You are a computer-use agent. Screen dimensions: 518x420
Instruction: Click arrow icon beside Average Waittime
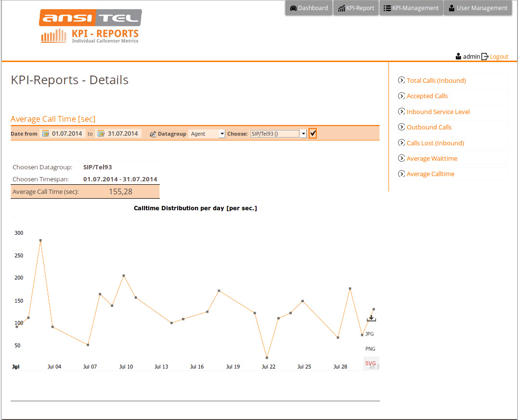click(x=401, y=158)
